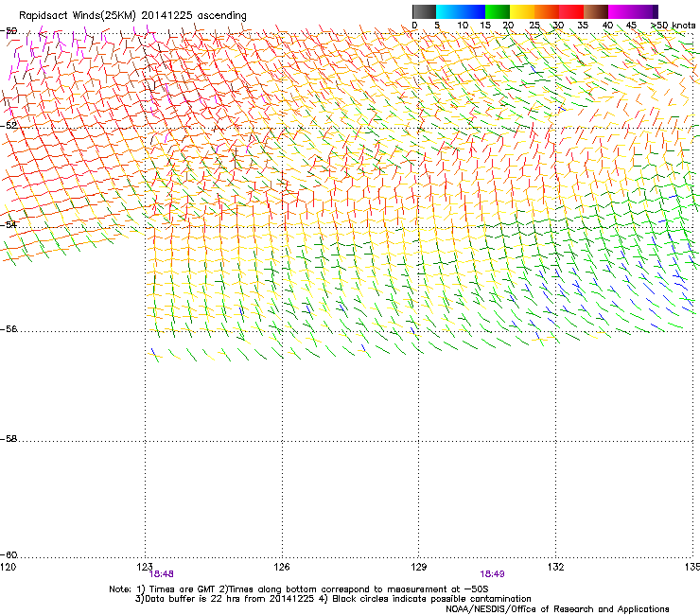Screen dimensions: 700x615
Task: Click latitude axis label '-54'
Action: pos(9,224)
